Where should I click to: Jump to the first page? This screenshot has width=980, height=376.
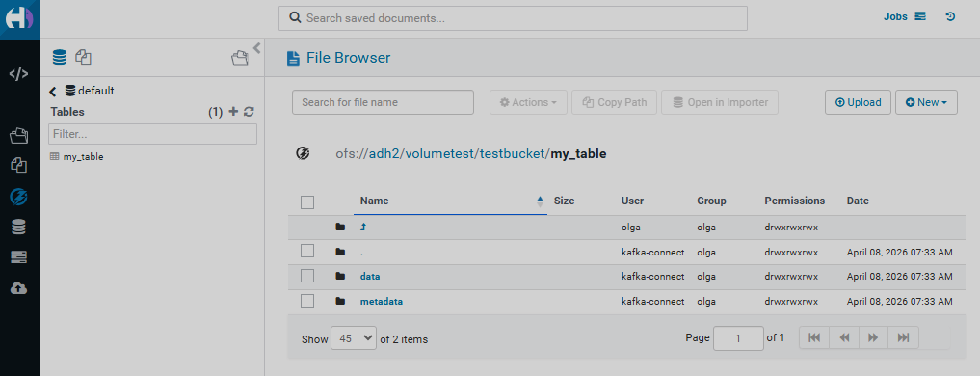(x=814, y=337)
